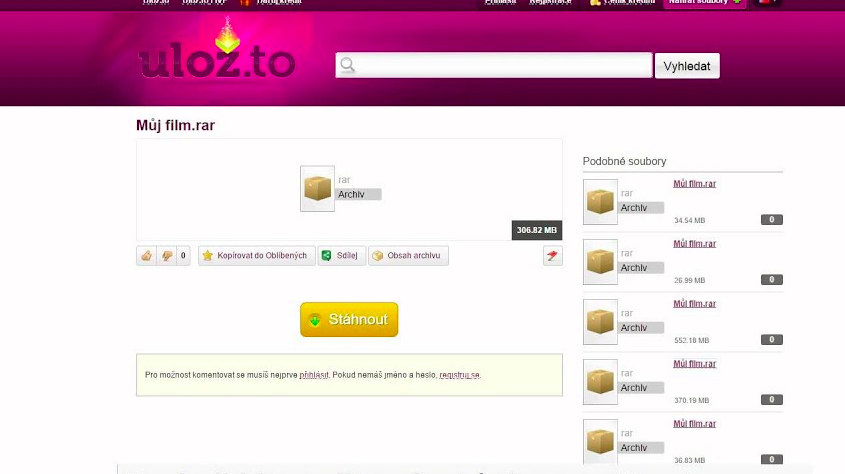This screenshot has width=845, height=474.
Task: Click the Vyhledat search button
Action: (687, 66)
